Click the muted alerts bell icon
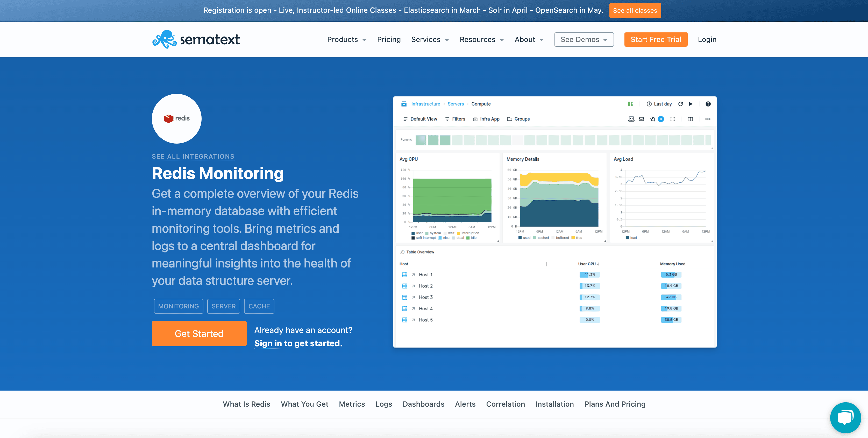Viewport: 868px width, 438px height. tap(652, 119)
